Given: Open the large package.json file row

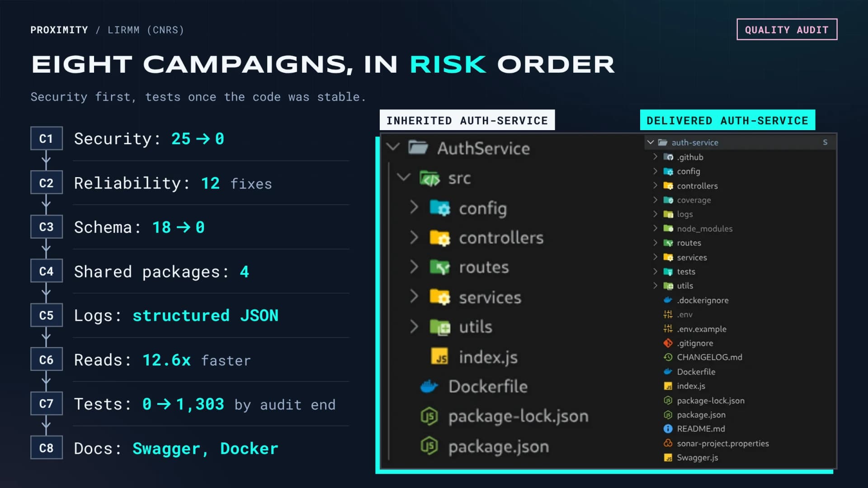Looking at the screenshot, I should 498,446.
